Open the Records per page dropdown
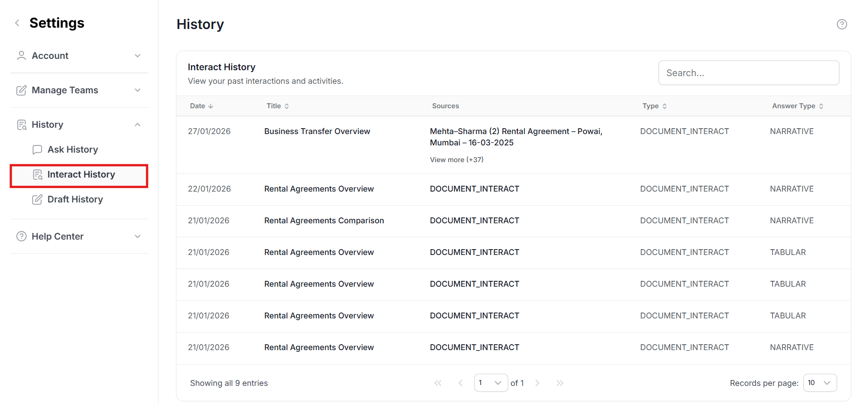The image size is (868, 404). (x=820, y=383)
